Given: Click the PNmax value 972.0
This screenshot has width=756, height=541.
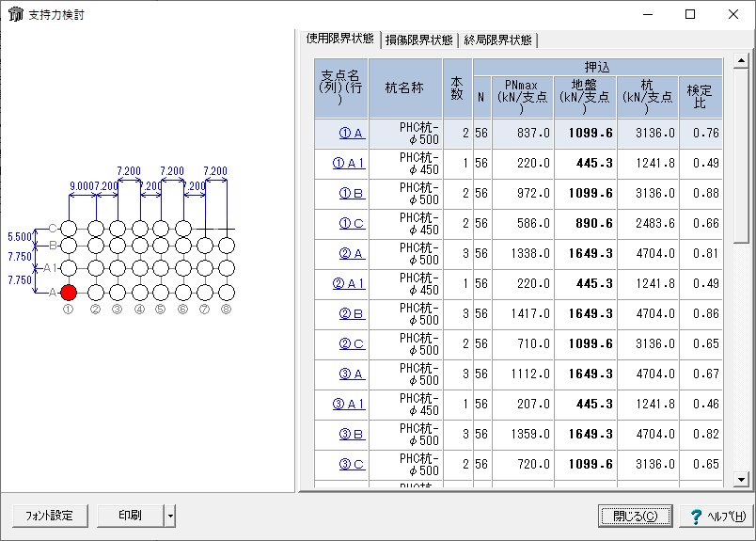Looking at the screenshot, I should (x=533, y=194).
